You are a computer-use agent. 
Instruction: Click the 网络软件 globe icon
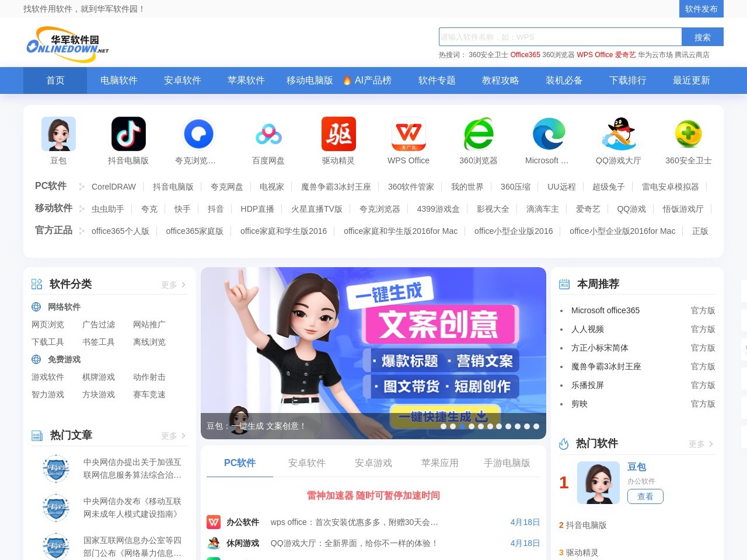(36, 307)
